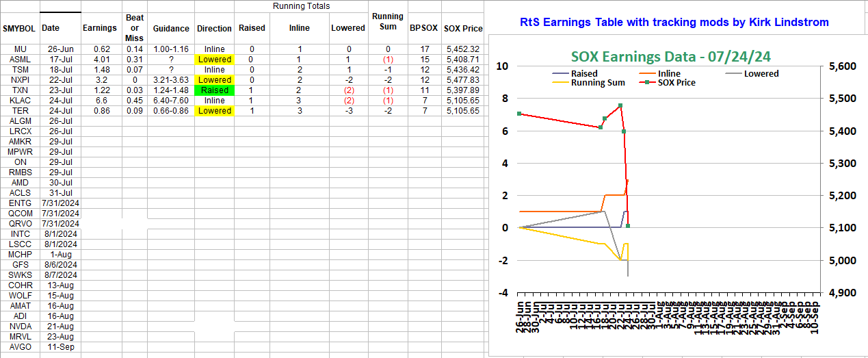Click the RtS Earnings Table title text
This screenshot has width=868, height=358.
coord(674,23)
